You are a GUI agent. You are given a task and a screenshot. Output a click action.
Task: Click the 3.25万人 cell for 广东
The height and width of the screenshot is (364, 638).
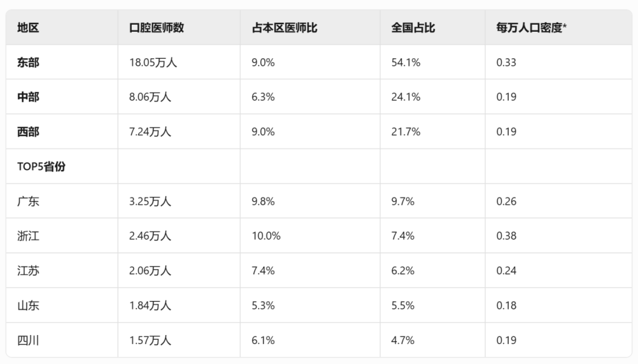[x=150, y=202]
